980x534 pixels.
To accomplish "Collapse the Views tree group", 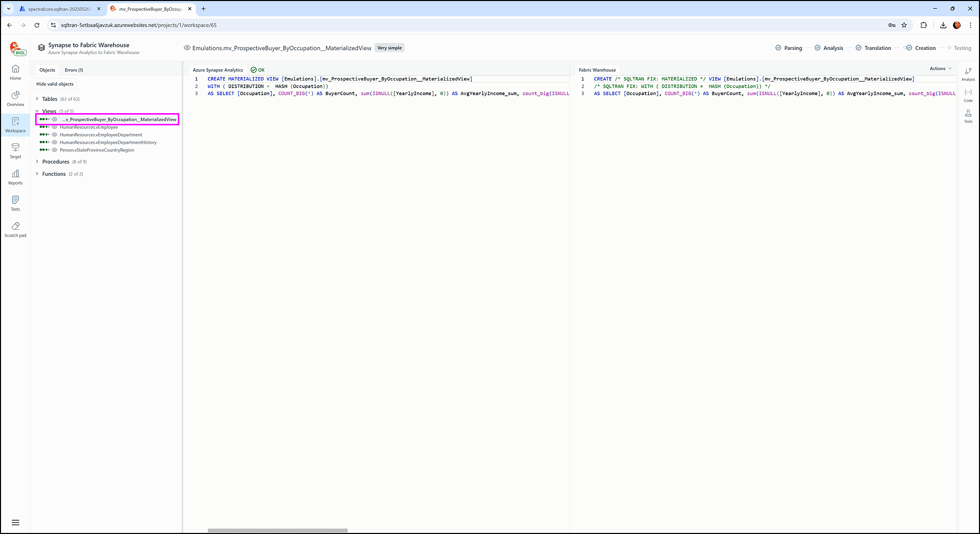I will point(37,111).
